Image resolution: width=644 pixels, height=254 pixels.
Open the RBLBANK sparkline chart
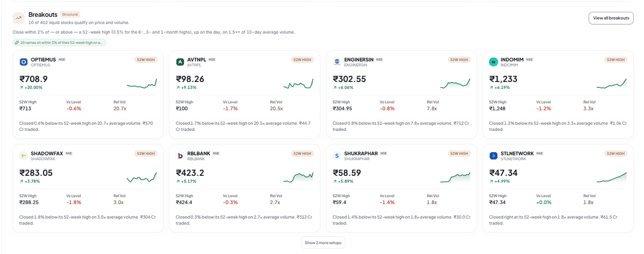298,177
